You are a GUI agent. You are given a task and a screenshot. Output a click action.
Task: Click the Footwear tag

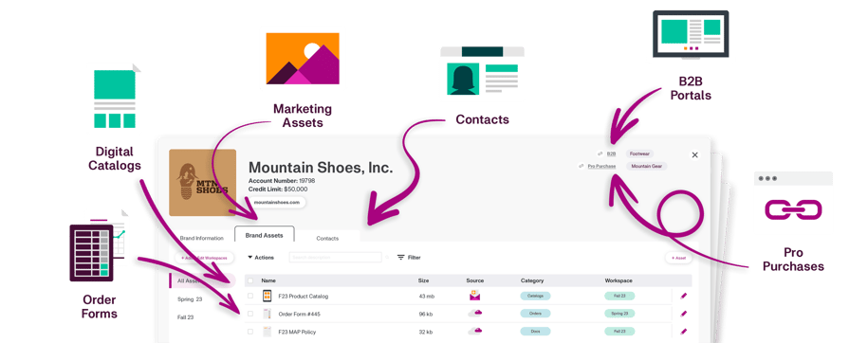639,153
